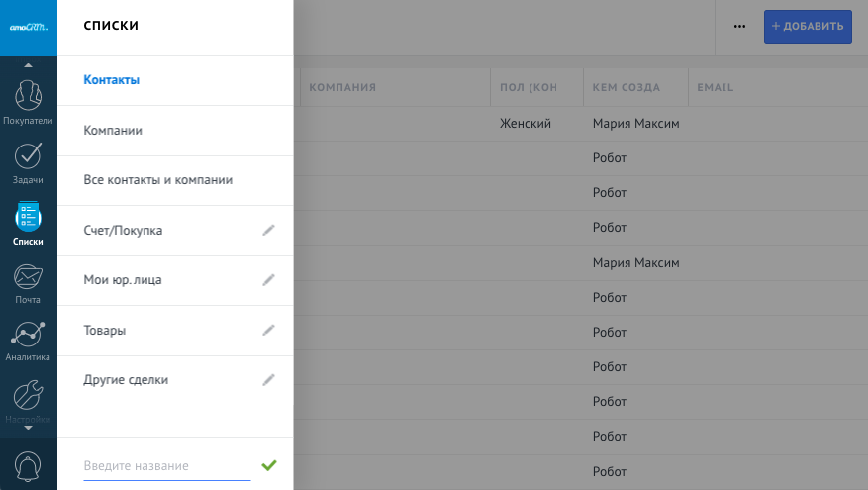This screenshot has height=490, width=868.
Task: Edit the Мои юр. лица list
Action: click(x=268, y=280)
